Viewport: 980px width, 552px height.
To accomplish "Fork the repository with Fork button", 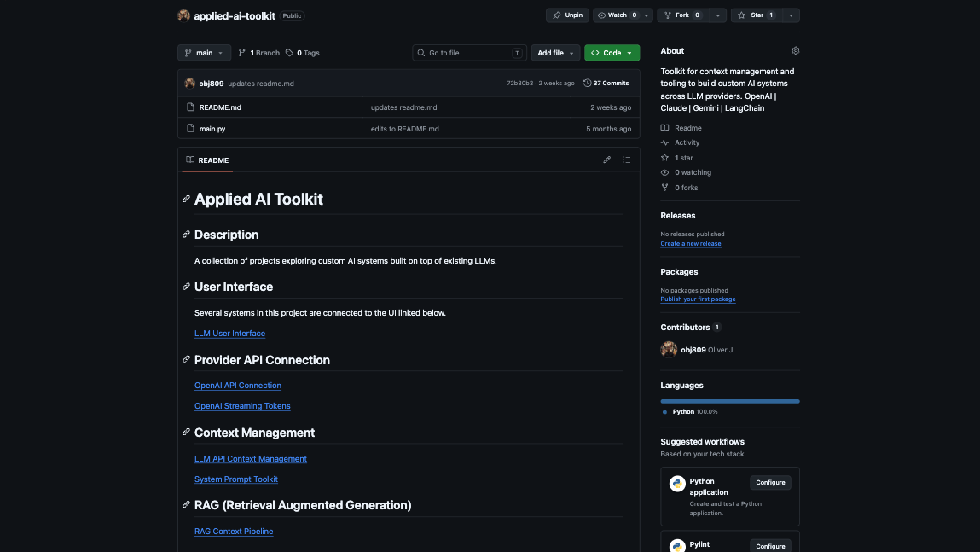I will 682,15.
